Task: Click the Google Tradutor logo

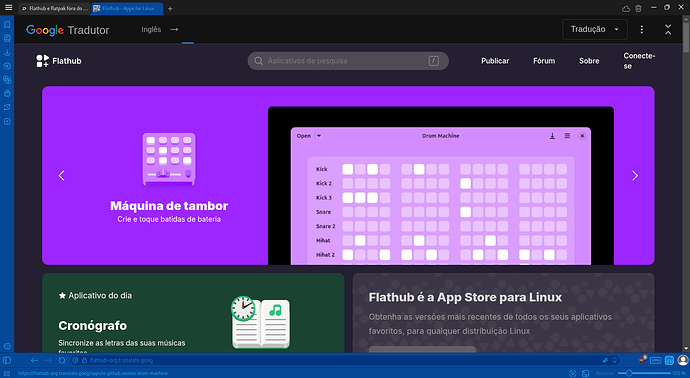Action: [x=67, y=30]
